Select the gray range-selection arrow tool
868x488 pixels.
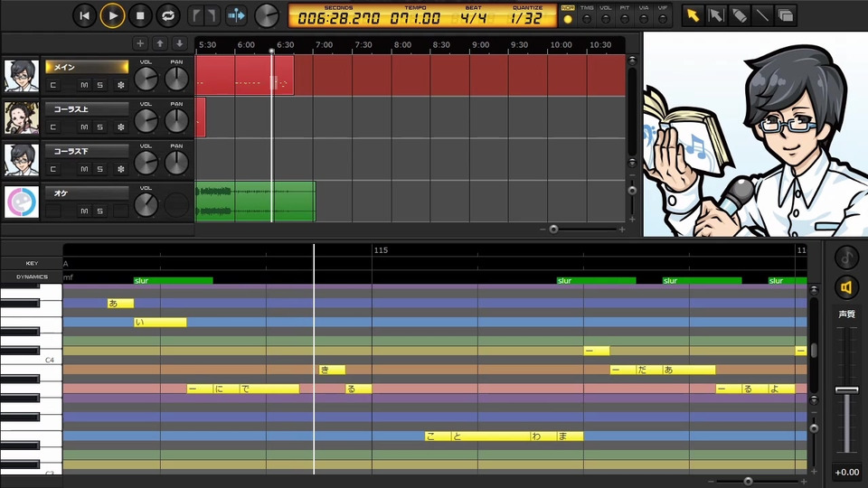click(x=716, y=15)
